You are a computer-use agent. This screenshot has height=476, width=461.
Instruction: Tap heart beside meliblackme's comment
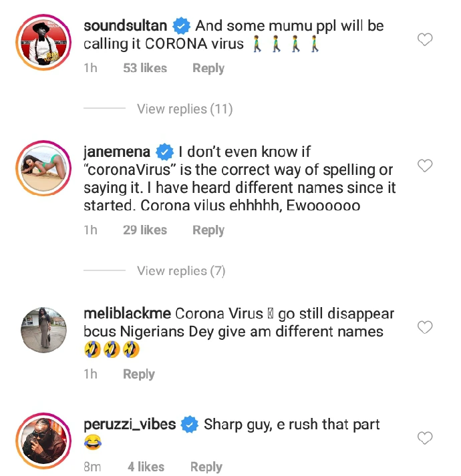pyautogui.click(x=425, y=327)
